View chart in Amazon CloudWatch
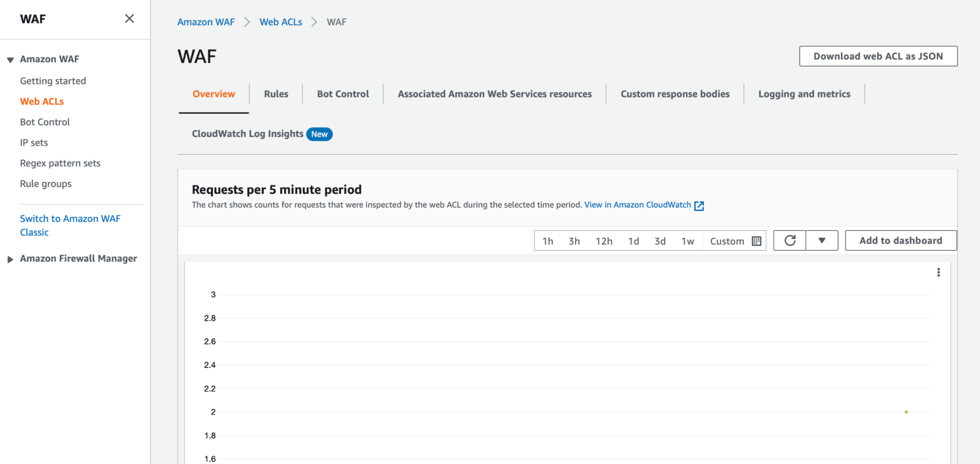980x464 pixels. (638, 205)
